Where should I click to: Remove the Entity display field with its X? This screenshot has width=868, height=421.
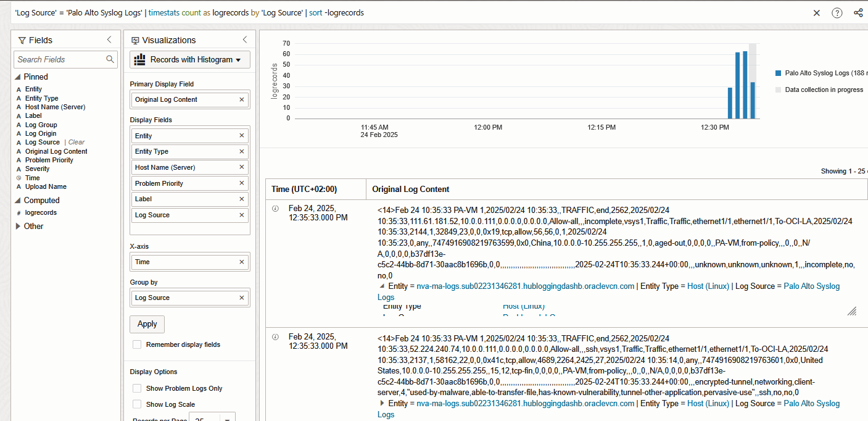242,135
